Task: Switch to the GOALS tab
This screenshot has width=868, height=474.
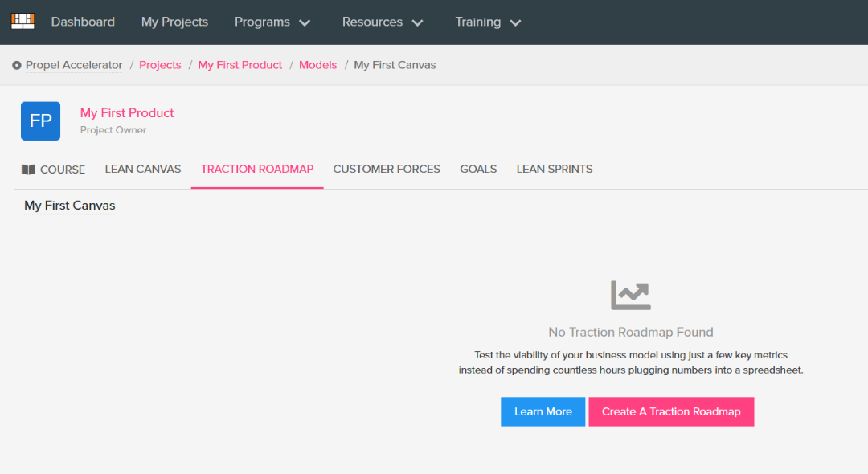Action: (x=478, y=170)
